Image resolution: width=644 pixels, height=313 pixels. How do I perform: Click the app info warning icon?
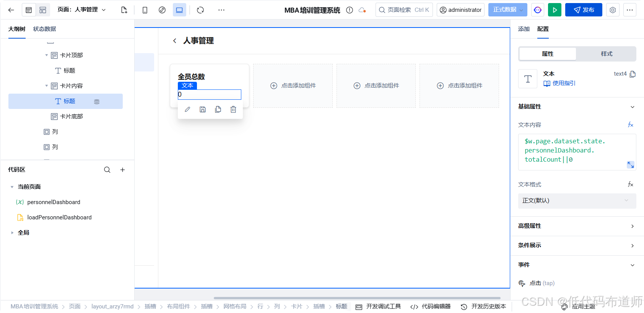point(350,10)
